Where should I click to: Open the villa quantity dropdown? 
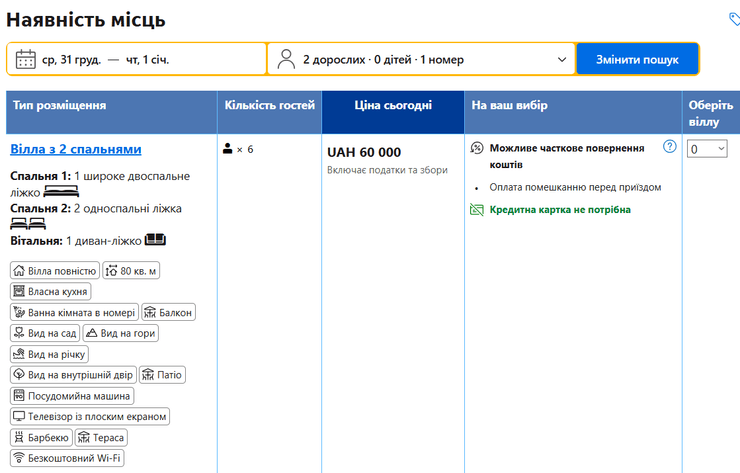[707, 149]
